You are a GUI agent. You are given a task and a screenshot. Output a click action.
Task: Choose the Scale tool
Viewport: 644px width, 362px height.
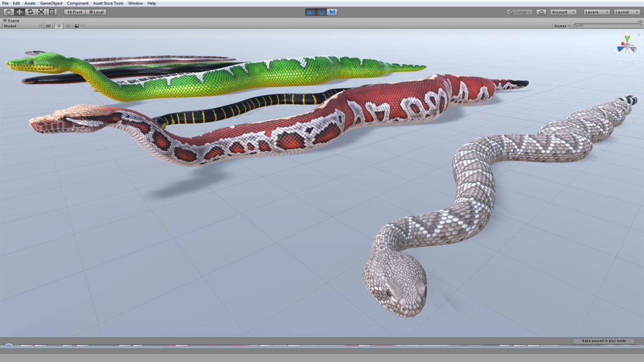pos(41,12)
